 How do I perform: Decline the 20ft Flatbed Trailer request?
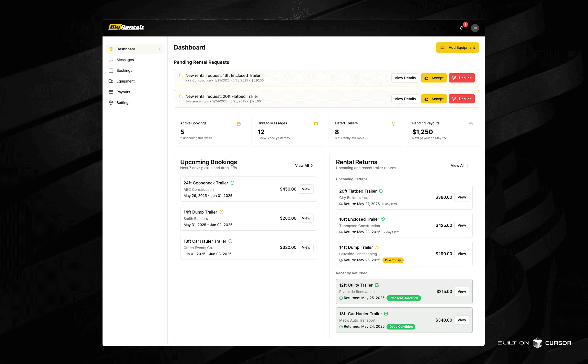461,99
